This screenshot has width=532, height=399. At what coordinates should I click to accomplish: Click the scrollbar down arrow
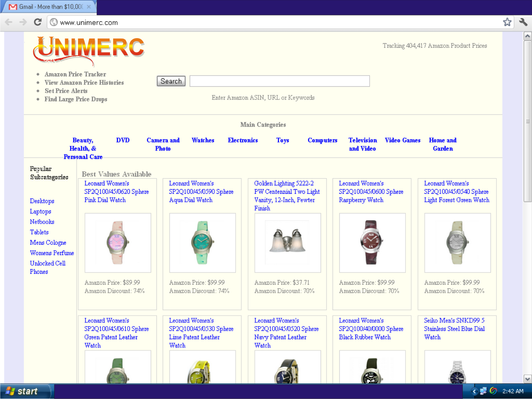(x=528, y=379)
